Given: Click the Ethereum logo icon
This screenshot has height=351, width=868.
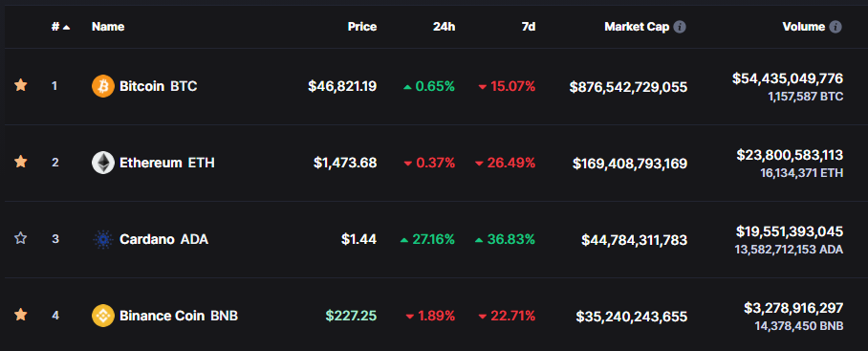Looking at the screenshot, I should tap(103, 163).
